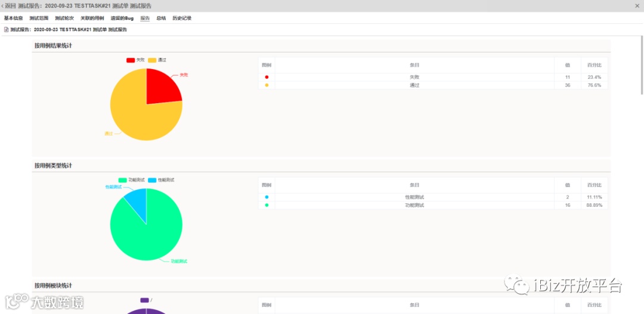Toggle the purple '/' legend swatch

144,300
